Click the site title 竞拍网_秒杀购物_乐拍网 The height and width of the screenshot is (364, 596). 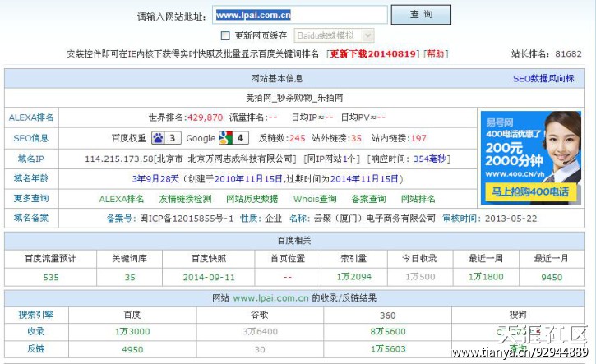pos(294,98)
